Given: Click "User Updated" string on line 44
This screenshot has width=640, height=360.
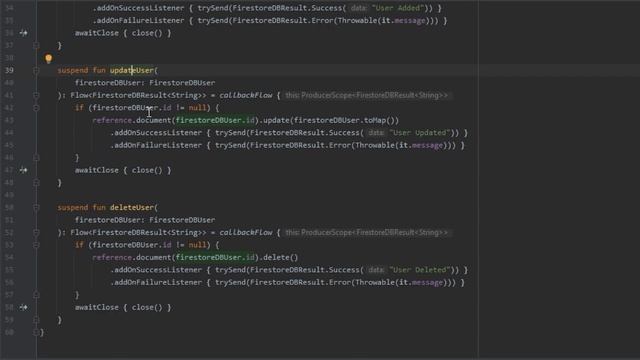Looking at the screenshot, I should pos(420,133).
